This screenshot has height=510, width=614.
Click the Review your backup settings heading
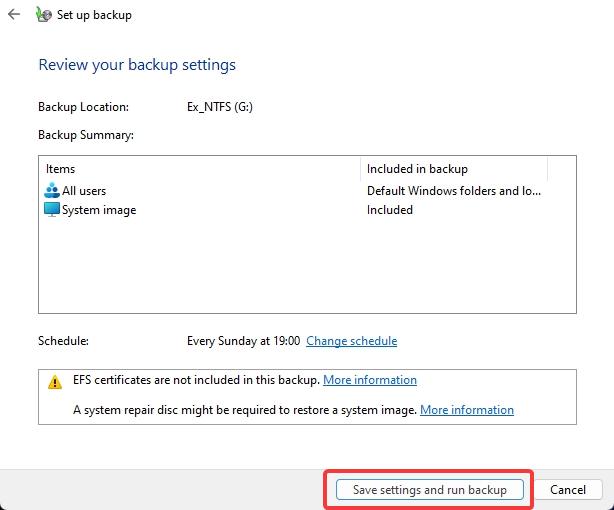137,65
